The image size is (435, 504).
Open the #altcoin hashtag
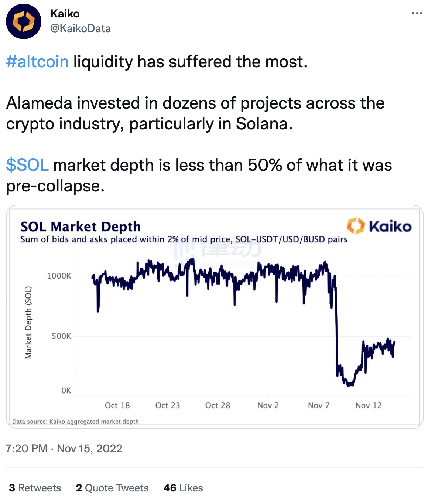[x=37, y=62]
